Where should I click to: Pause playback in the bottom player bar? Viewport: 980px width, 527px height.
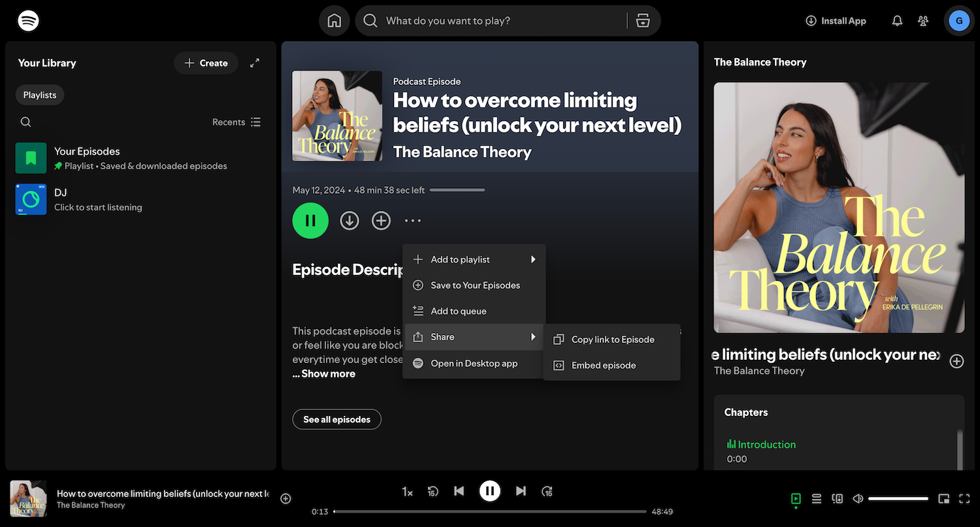point(489,491)
